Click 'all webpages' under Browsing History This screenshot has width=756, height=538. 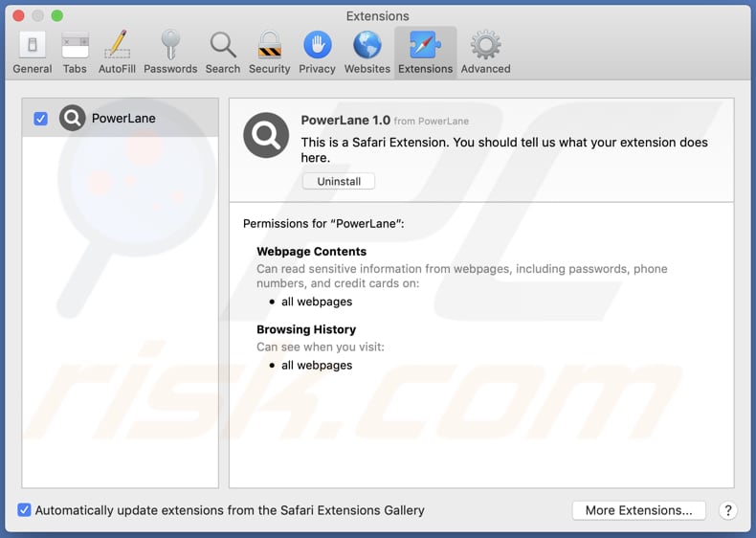coord(317,366)
